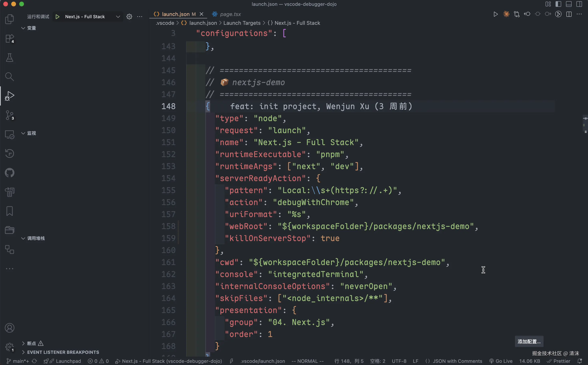Open the Extensions view icon
Viewport: 588px width, 365px height.
[x=9, y=39]
